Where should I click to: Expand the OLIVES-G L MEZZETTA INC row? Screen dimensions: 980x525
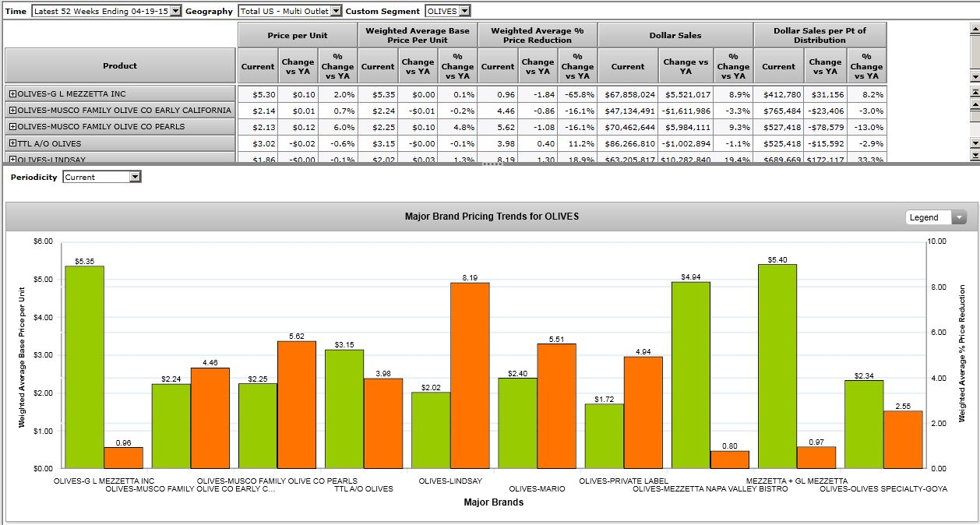pyautogui.click(x=12, y=93)
